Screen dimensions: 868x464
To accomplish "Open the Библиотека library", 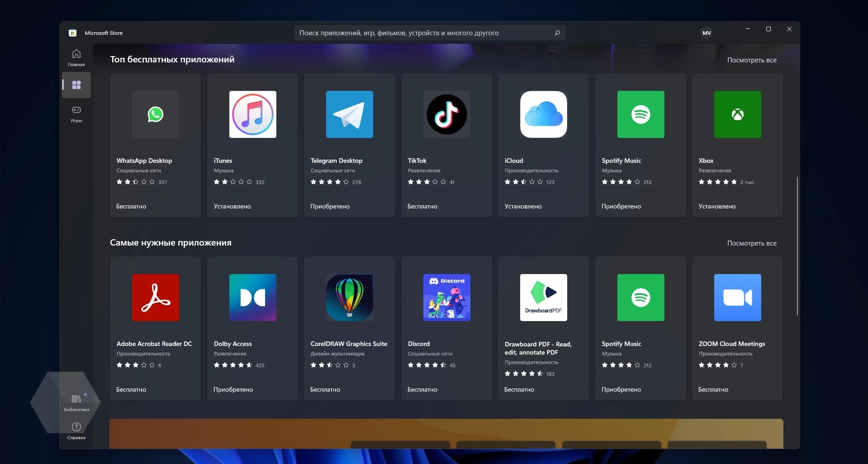I will click(x=76, y=403).
